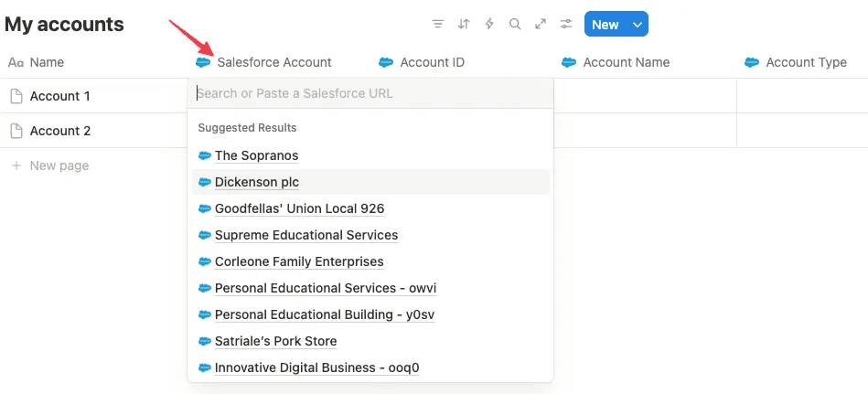868x394 pixels.
Task: Click Salesforce icon beside Goodfellas' Union Local 926
Action: pyautogui.click(x=205, y=208)
